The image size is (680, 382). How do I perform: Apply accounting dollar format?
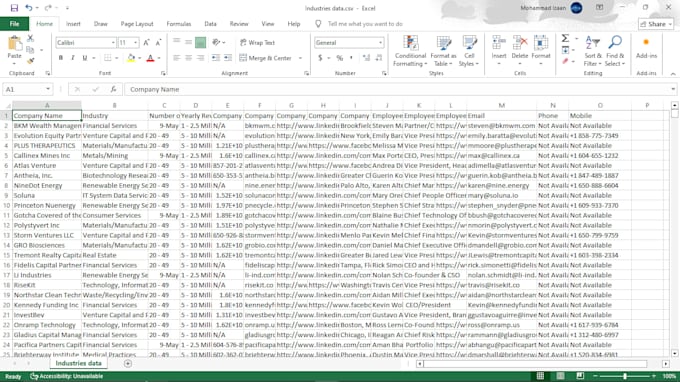[320, 58]
